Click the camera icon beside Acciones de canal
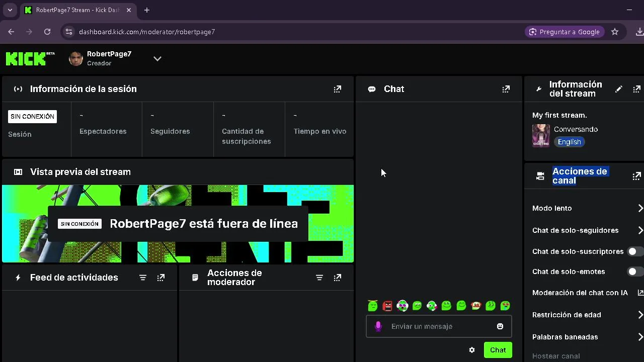Screen dimensions: 644x362 tap(540, 176)
